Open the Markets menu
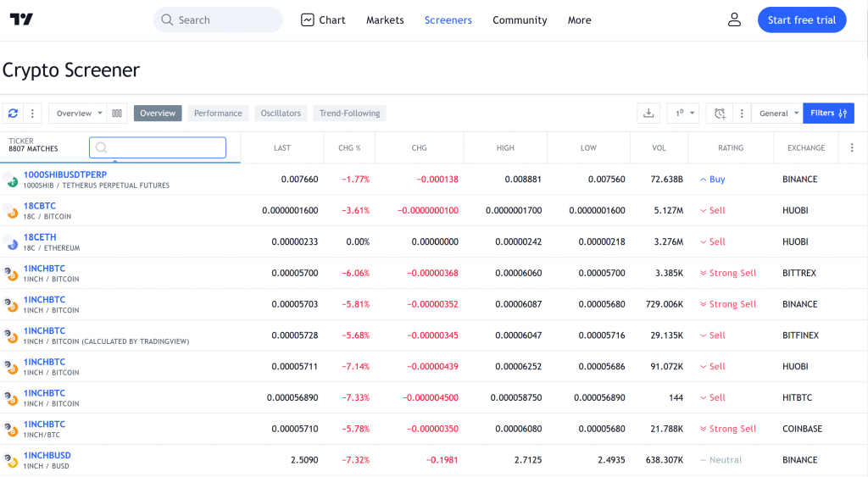 pos(385,20)
